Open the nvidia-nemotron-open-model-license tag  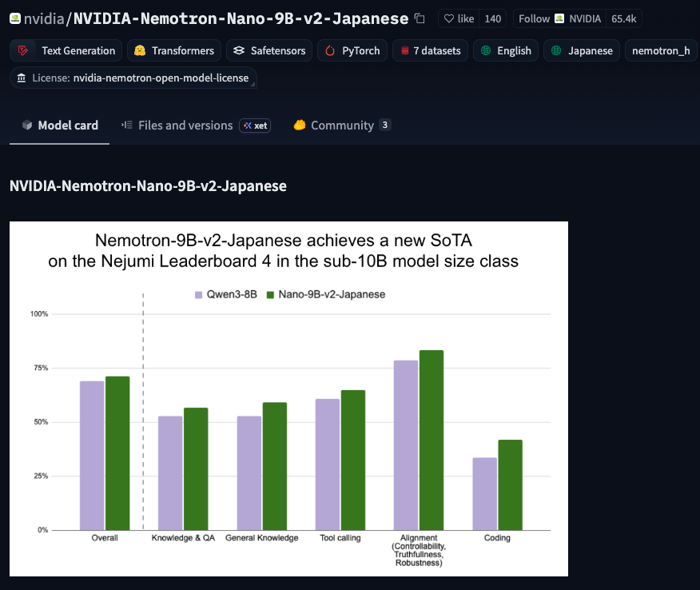[x=133, y=78]
